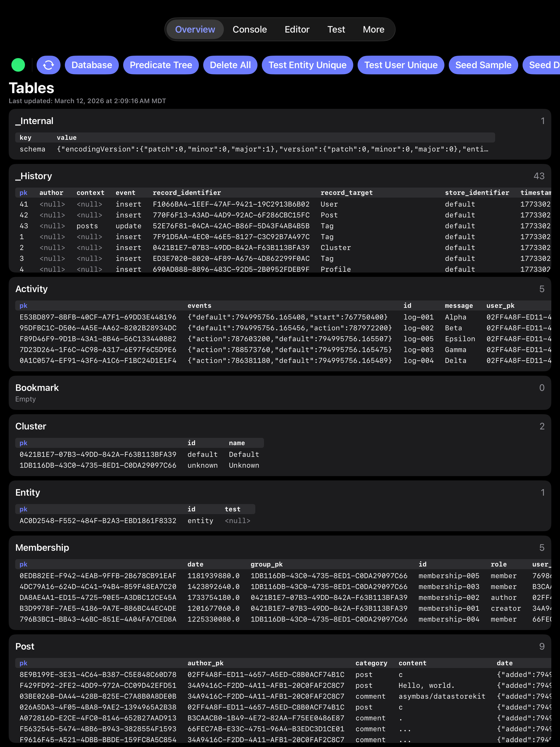Click the 'update' event cell in _History
Screen dimensions: 560x747
point(129,226)
